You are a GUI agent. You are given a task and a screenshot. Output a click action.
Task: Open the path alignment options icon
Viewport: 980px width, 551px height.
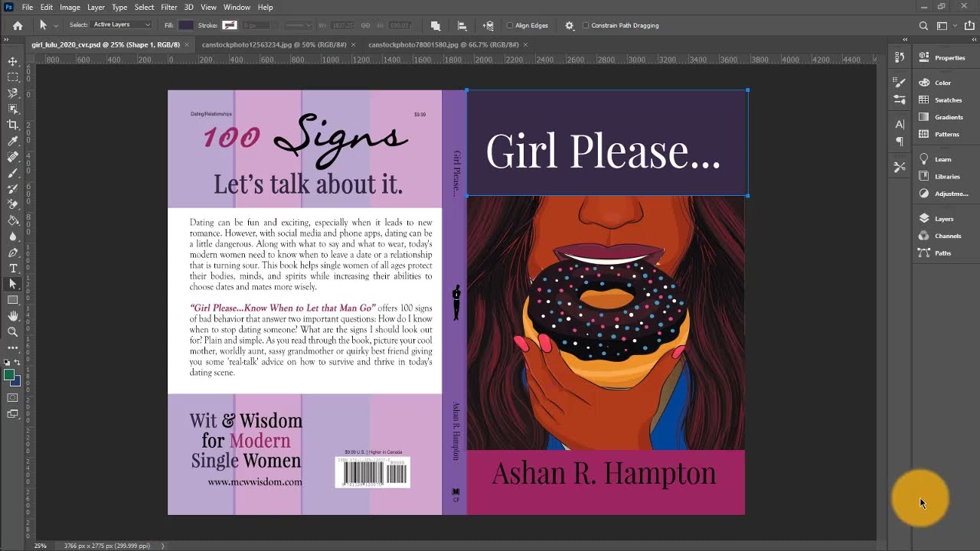461,25
